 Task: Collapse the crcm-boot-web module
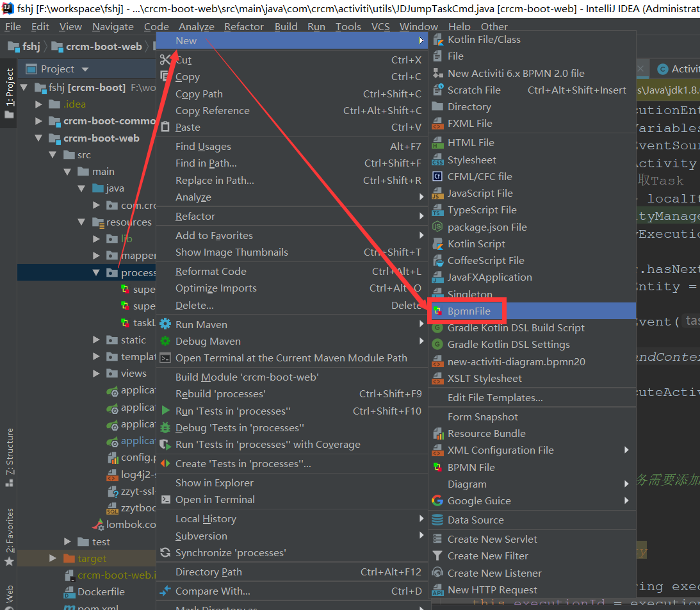(38, 138)
